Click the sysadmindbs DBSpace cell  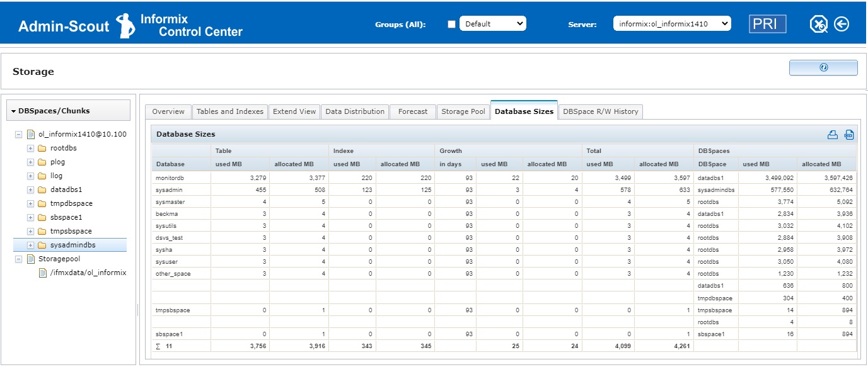717,190
